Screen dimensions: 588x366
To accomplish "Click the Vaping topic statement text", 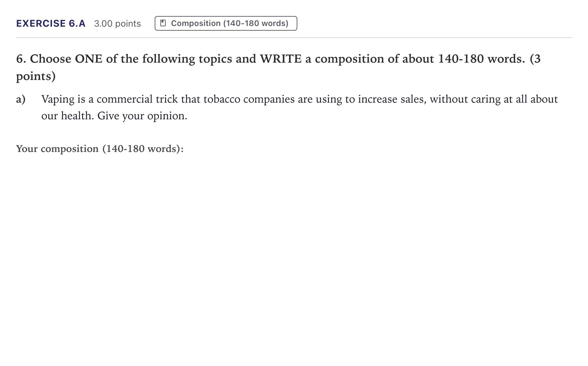I will (x=299, y=107).
